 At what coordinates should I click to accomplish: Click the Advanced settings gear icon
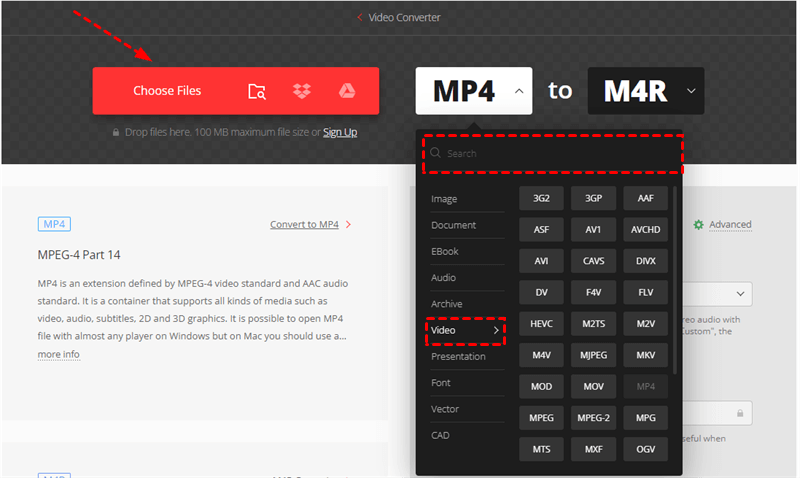699,225
